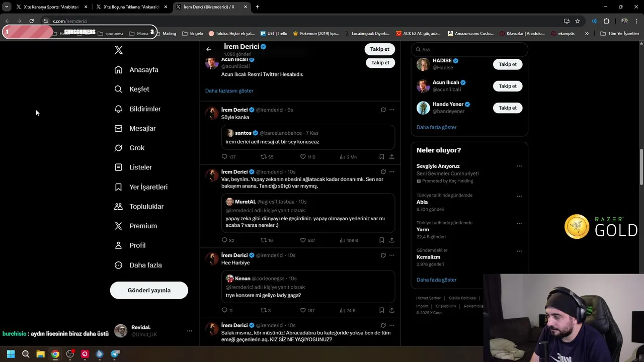The height and width of the screenshot is (362, 644).
Task: Open more options on Var, beynim post
Action: pos(392,172)
